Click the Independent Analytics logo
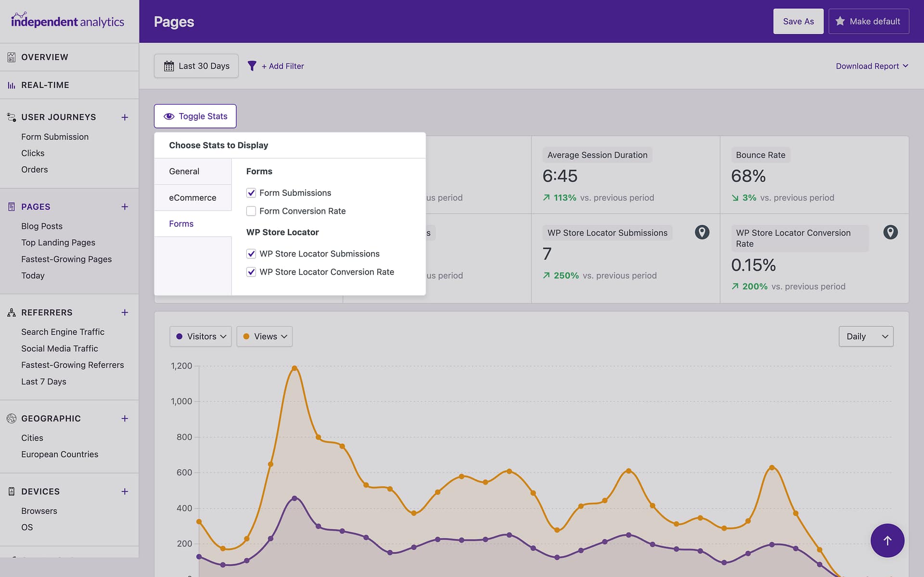Screen dimensions: 924x577 click(x=67, y=21)
